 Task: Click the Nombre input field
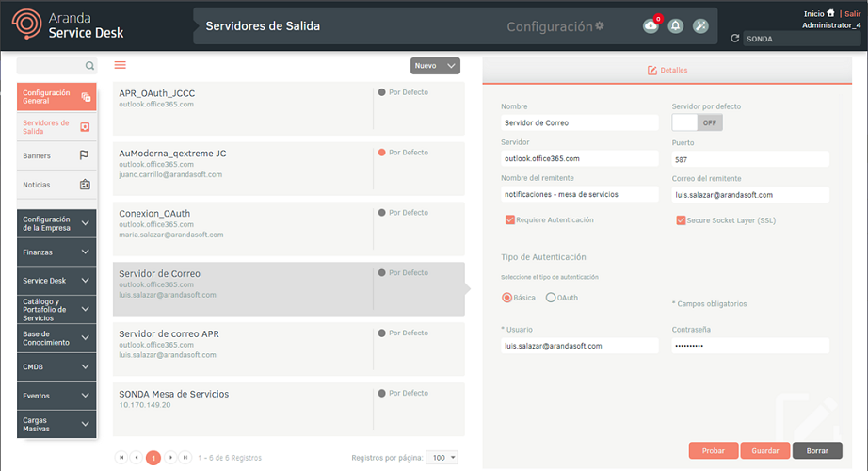tap(580, 122)
